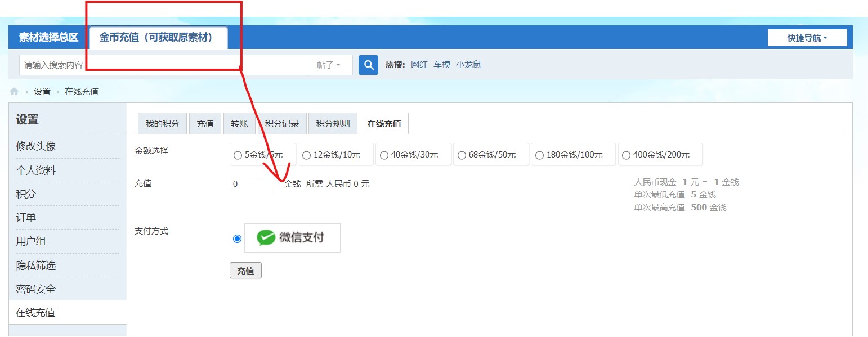This screenshot has width=868, height=337.
Task: Choose the 40金钱/30元 amount option
Action: [414, 155]
